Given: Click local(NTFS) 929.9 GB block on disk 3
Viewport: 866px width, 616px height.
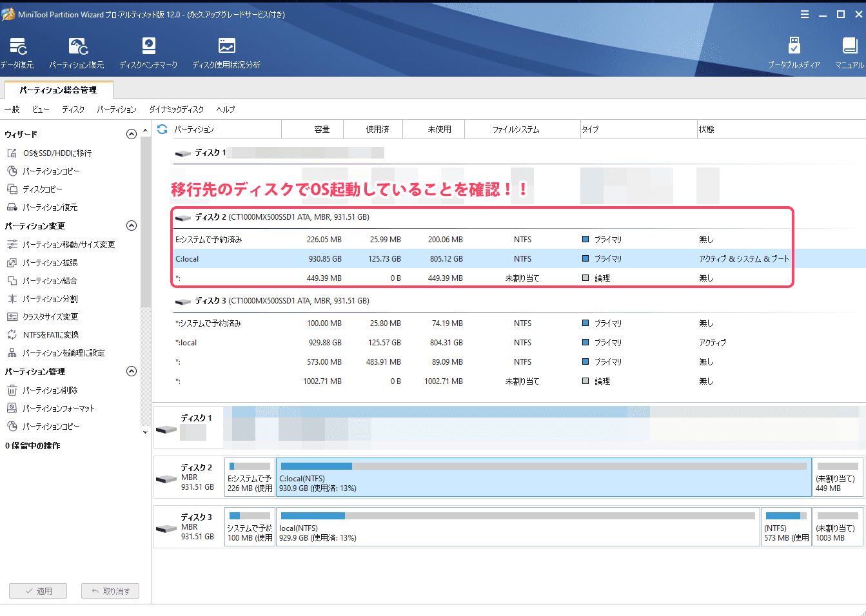Looking at the screenshot, I should point(518,526).
